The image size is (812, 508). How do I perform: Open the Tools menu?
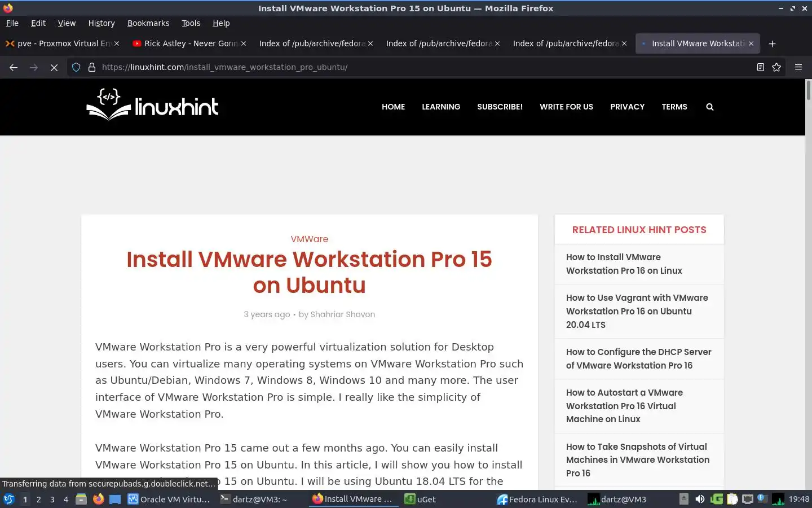[191, 23]
